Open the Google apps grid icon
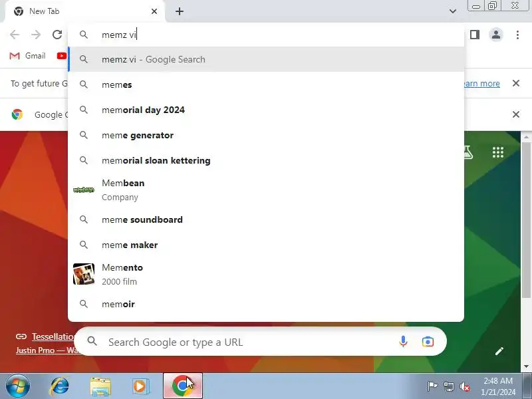532x399 pixels. 497,152
